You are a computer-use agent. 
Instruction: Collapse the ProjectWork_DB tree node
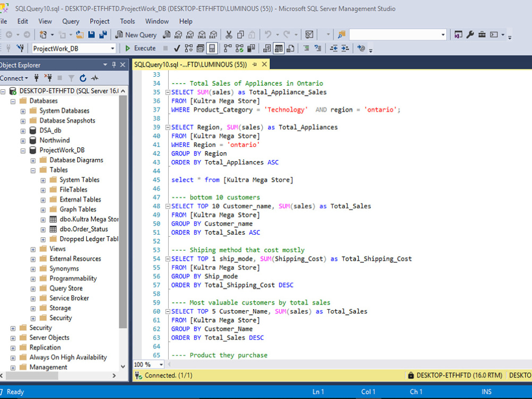pos(23,151)
